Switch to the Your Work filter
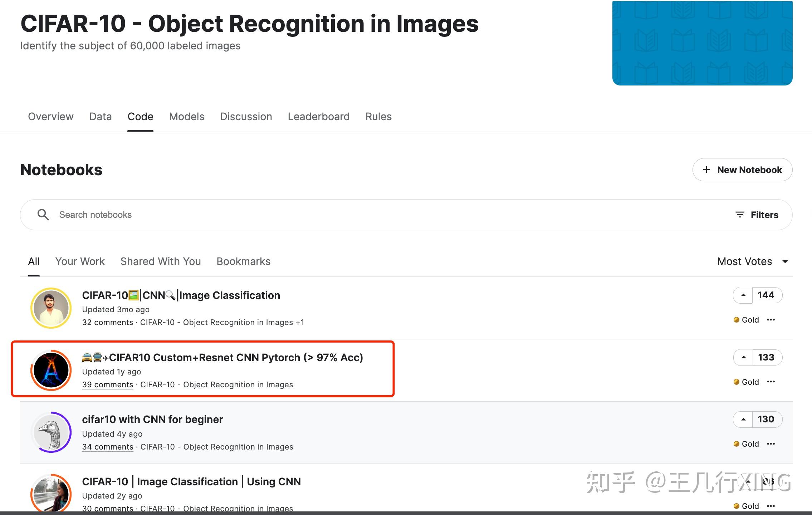The height and width of the screenshot is (515, 812). click(x=80, y=261)
